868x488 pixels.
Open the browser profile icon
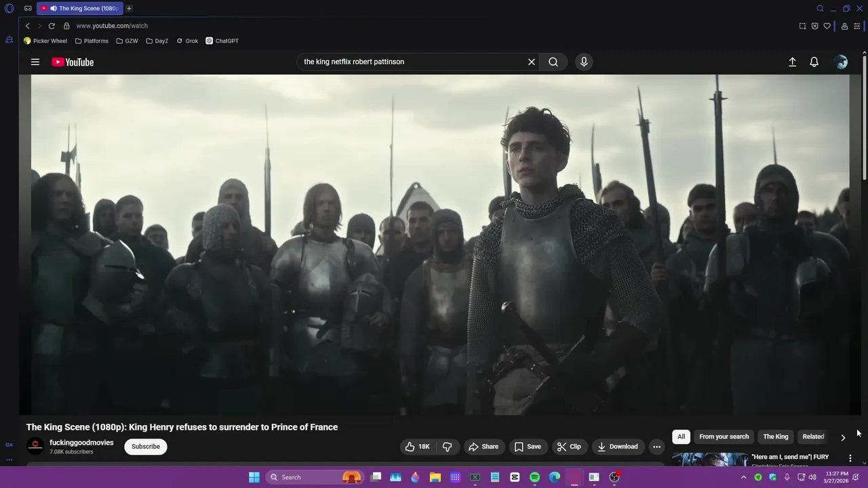tap(844, 26)
